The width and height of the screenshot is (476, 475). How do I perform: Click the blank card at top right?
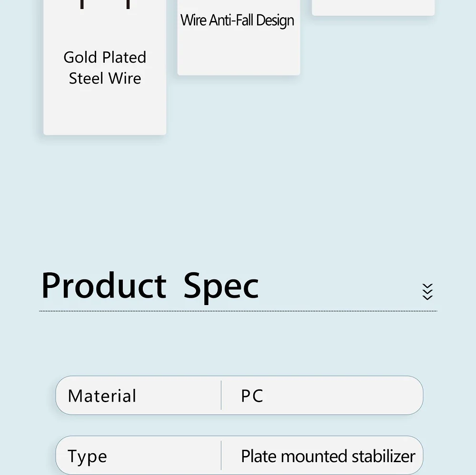[373, 7]
